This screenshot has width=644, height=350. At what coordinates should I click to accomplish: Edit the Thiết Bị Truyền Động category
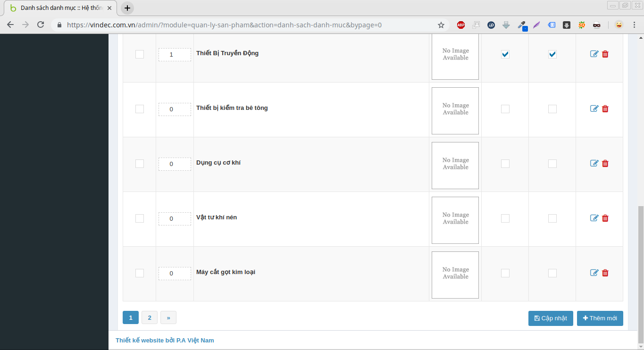594,54
